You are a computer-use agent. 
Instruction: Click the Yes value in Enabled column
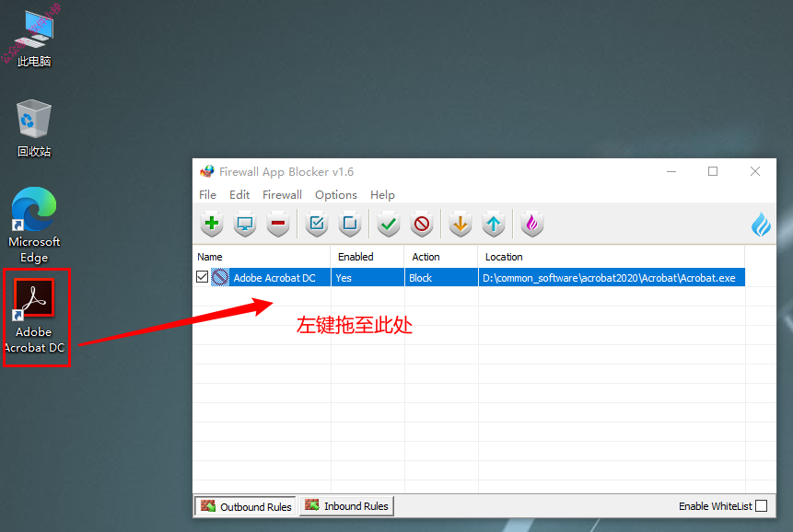tap(344, 278)
